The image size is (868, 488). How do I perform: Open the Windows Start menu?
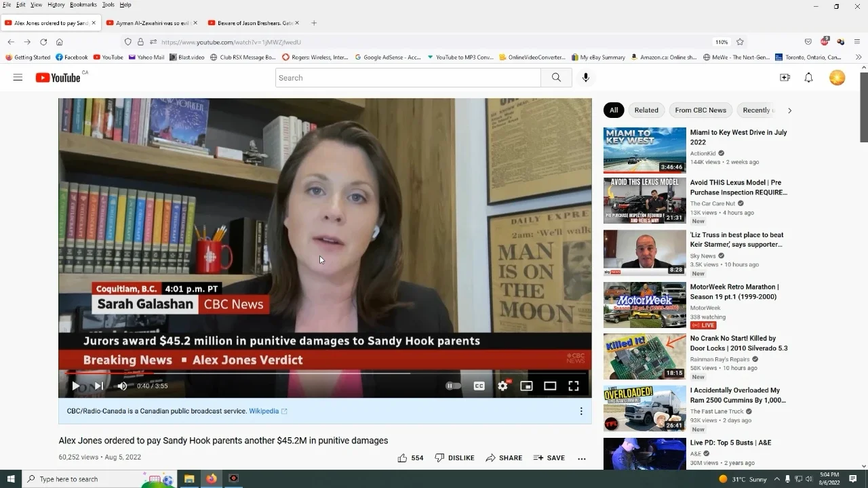click(11, 479)
